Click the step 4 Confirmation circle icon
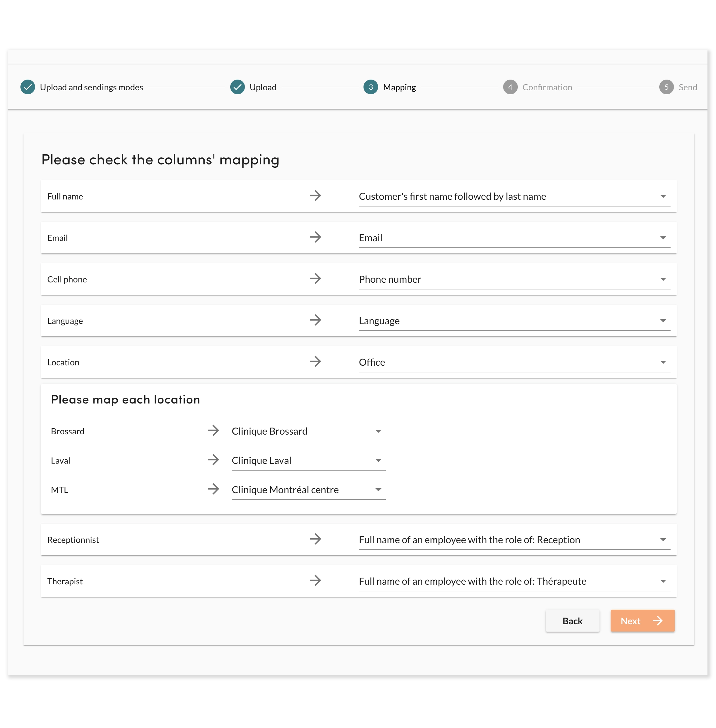The image size is (716, 728). pyautogui.click(x=510, y=87)
